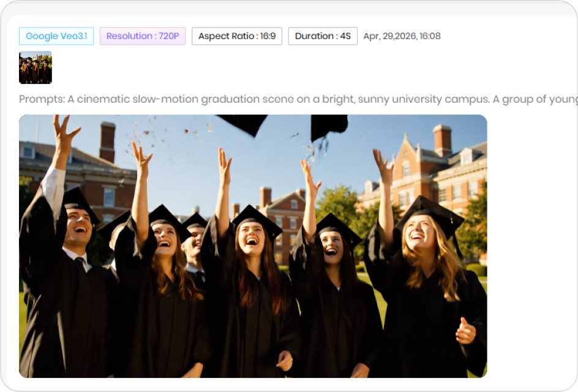Open the Google Veo3.1 model selector

56,36
